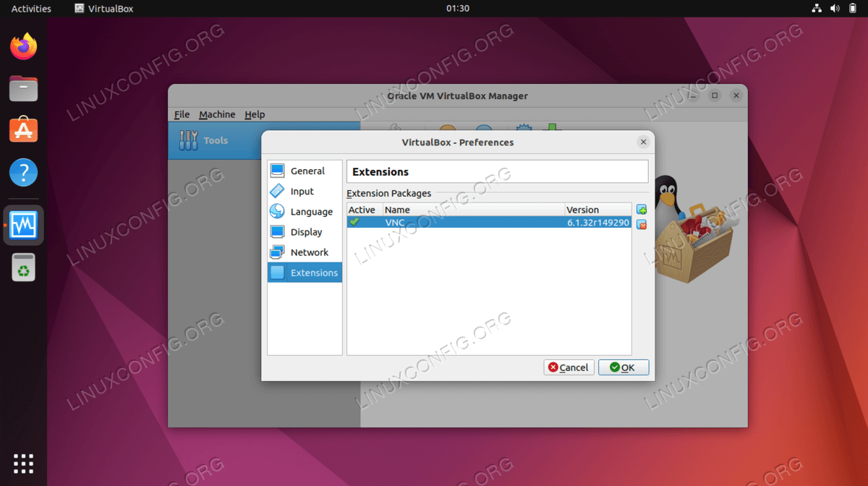This screenshot has width=868, height=486.
Task: Select the VNC extension package name
Action: pos(395,223)
